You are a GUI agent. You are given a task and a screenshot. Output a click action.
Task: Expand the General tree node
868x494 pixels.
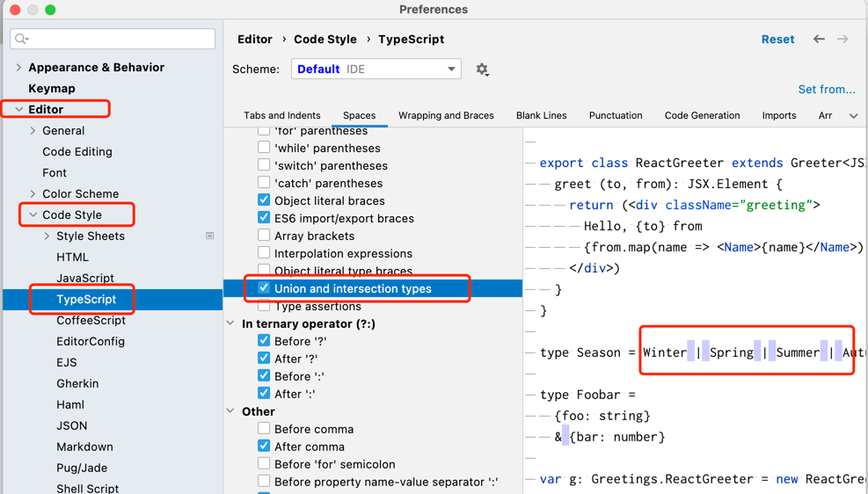pyautogui.click(x=33, y=131)
